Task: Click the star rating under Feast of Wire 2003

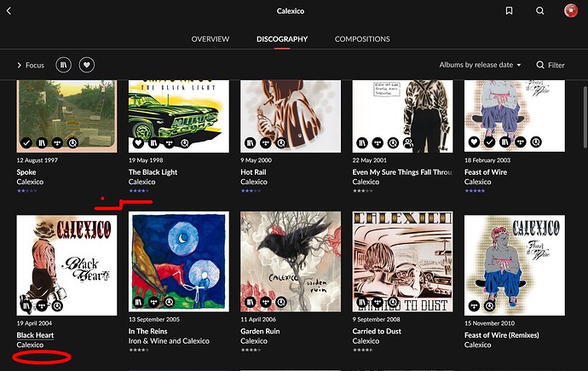Action: tap(475, 191)
